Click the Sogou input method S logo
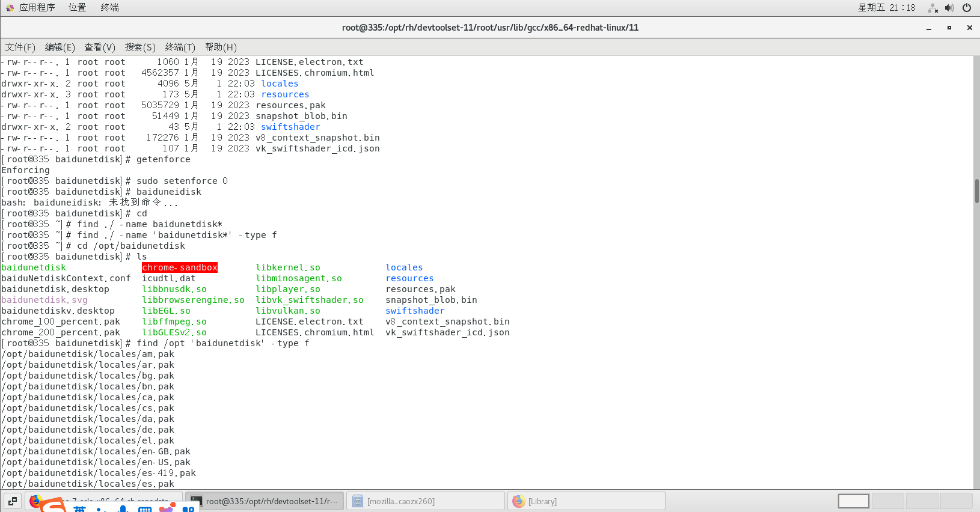This screenshot has height=512, width=980. pos(53,506)
